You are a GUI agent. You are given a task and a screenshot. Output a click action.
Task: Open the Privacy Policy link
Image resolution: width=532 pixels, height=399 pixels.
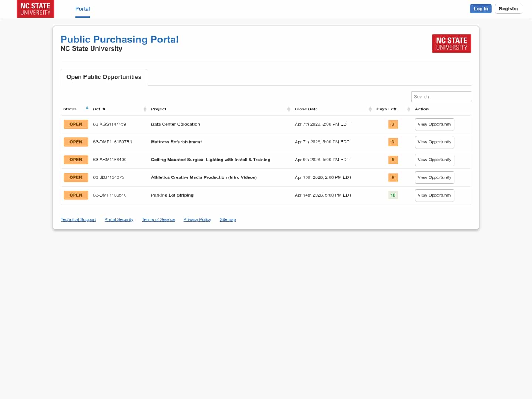(x=197, y=219)
